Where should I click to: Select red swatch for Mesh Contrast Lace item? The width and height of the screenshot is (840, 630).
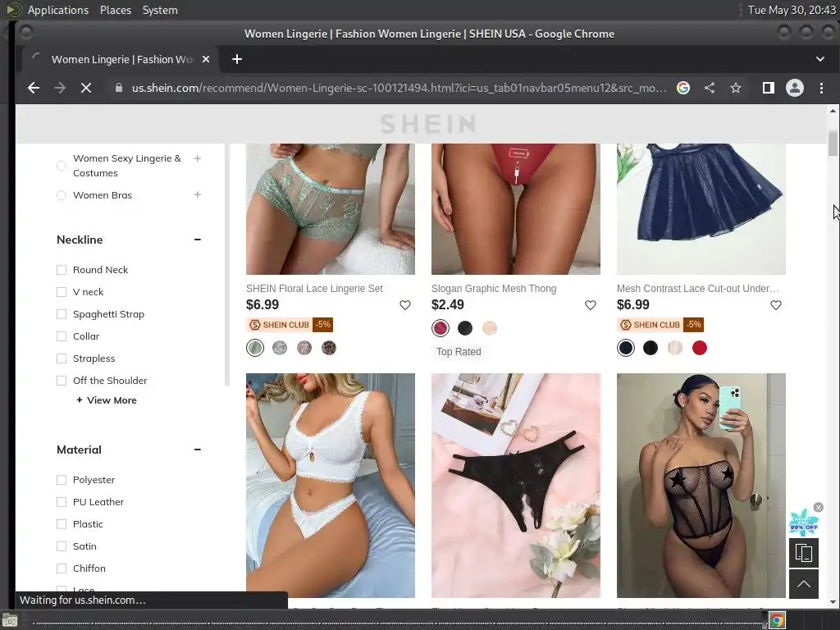[x=700, y=348]
